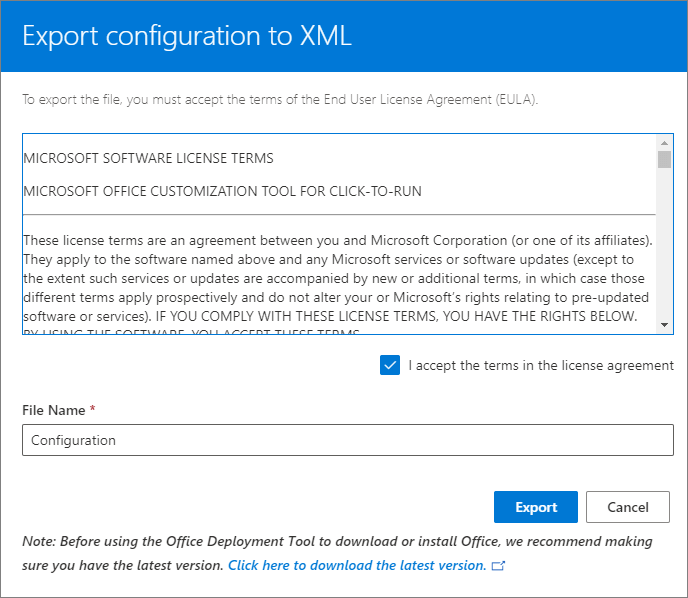Click the empty EULA scrollbar track
The width and height of the screenshot is (688, 598).
pyautogui.click(x=664, y=250)
